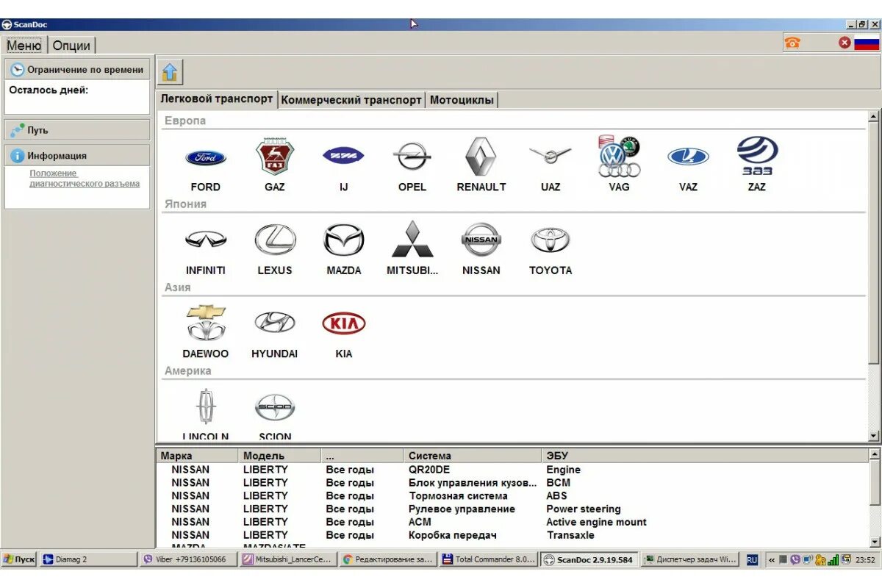
Task: Choose the VAZ brand logo
Action: point(688,157)
